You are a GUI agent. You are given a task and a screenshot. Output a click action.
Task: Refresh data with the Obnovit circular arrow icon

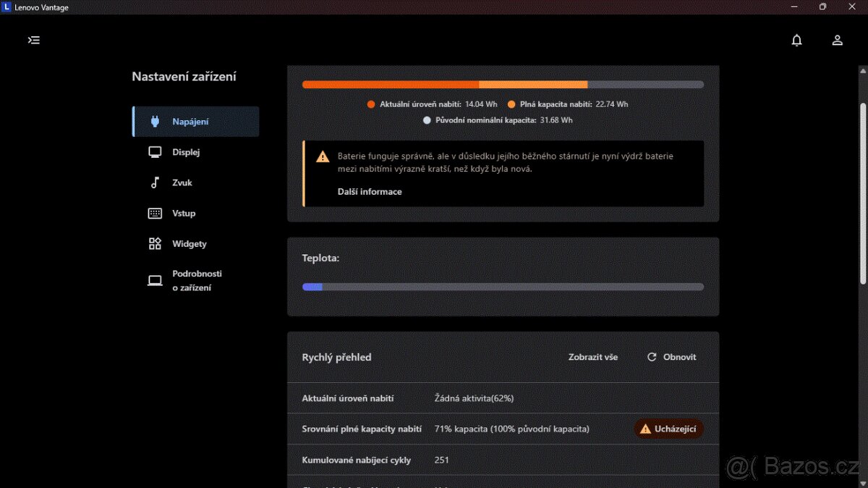(651, 356)
